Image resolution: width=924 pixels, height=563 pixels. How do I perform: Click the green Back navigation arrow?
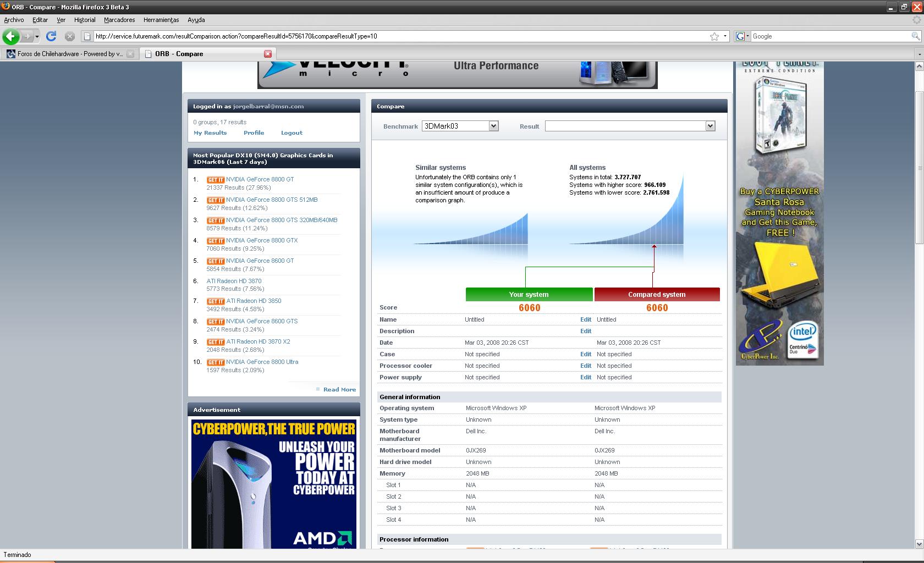point(10,36)
